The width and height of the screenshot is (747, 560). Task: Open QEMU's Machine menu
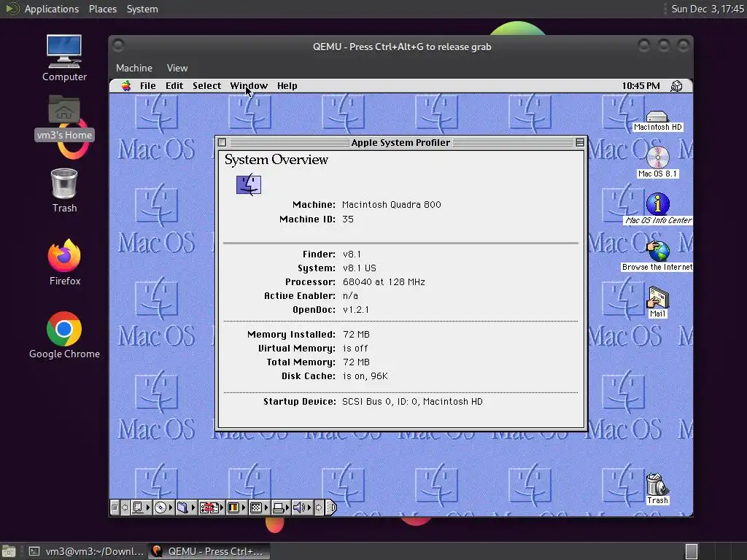click(x=134, y=68)
